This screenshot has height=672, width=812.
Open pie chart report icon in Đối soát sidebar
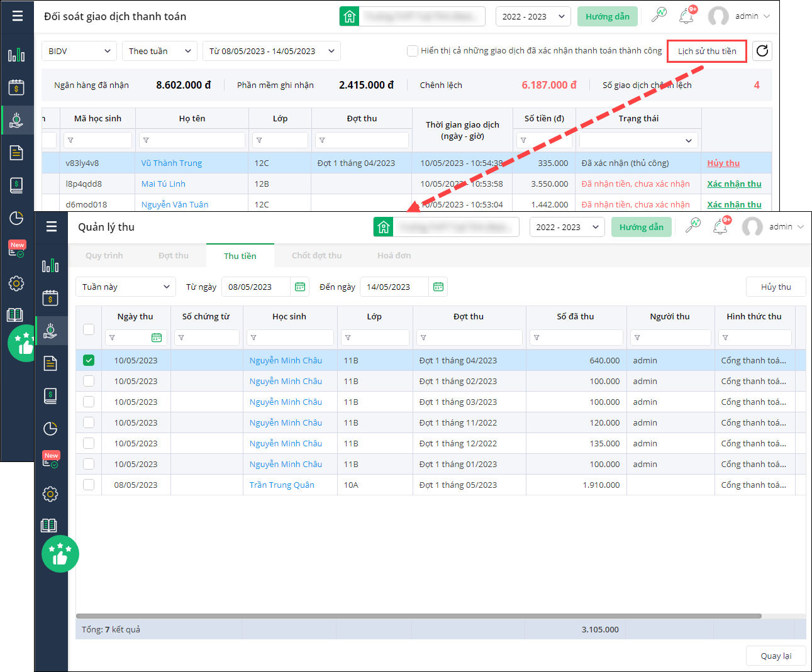pyautogui.click(x=16, y=218)
